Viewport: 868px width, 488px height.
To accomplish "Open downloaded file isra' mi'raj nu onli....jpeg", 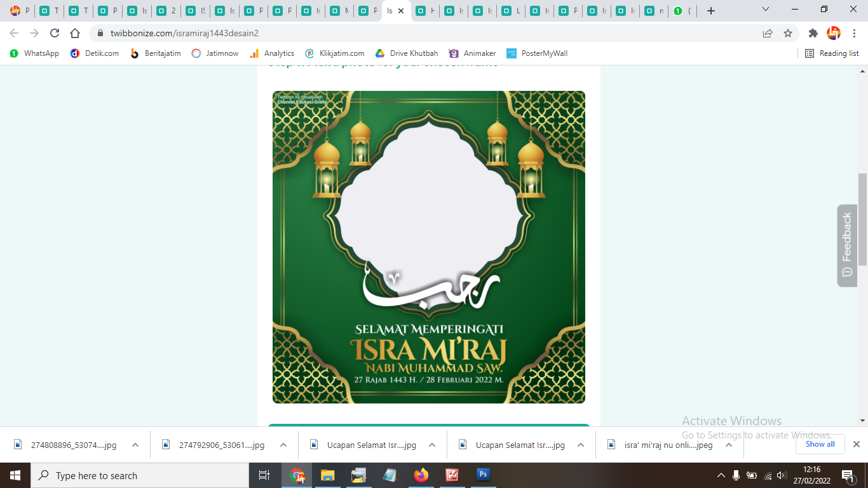I will click(x=661, y=445).
